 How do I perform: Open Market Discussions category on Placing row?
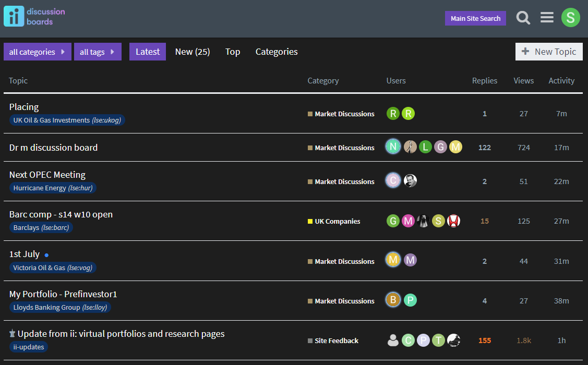(x=341, y=114)
